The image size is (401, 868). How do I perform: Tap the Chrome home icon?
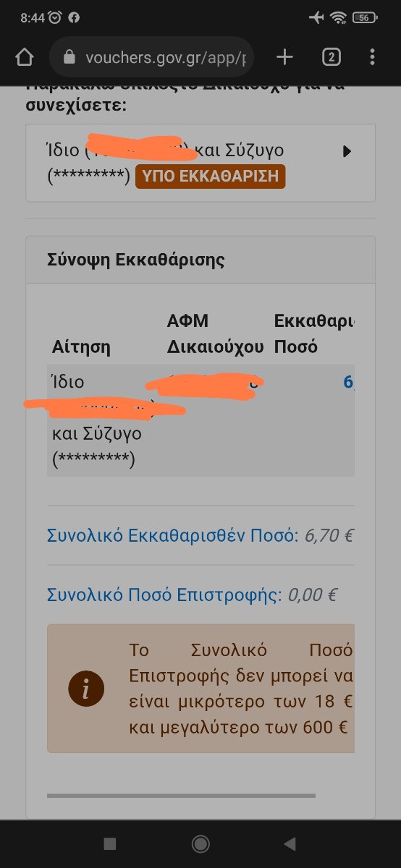tap(24, 57)
